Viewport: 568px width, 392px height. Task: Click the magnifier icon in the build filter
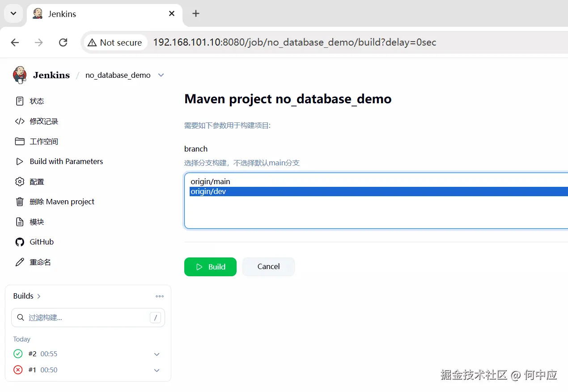coord(20,317)
